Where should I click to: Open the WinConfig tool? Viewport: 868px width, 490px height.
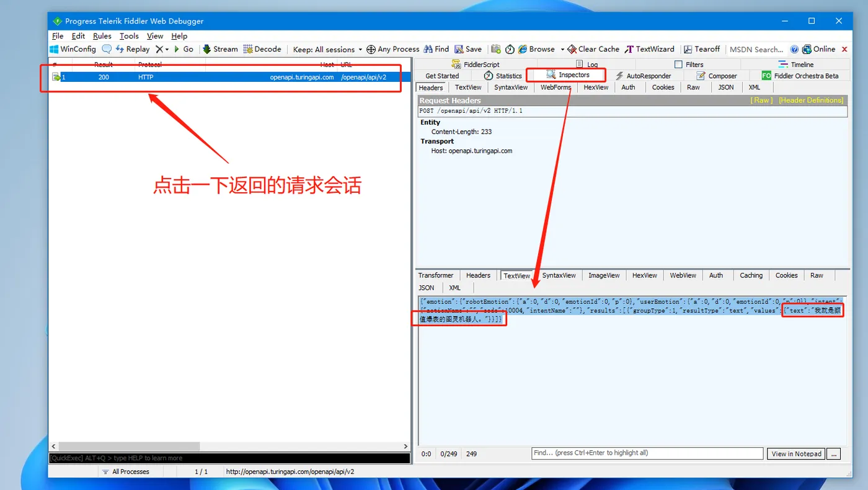click(x=73, y=49)
